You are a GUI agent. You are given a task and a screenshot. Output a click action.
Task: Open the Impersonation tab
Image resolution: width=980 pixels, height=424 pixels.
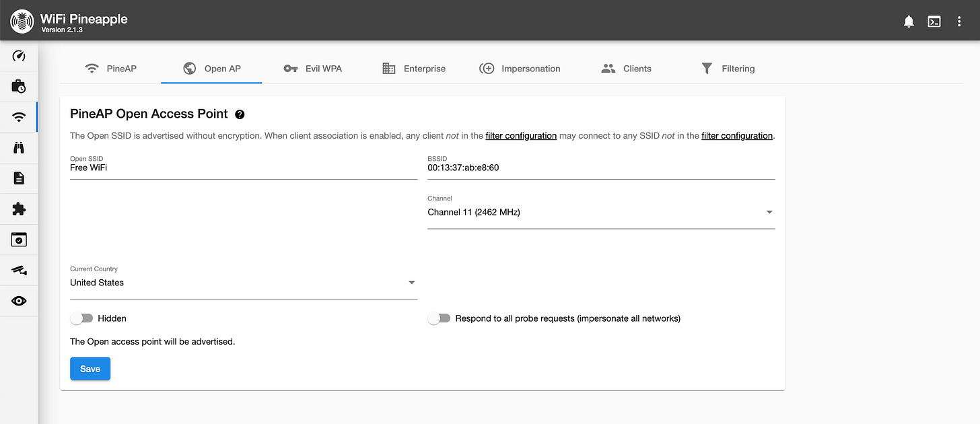pos(520,68)
